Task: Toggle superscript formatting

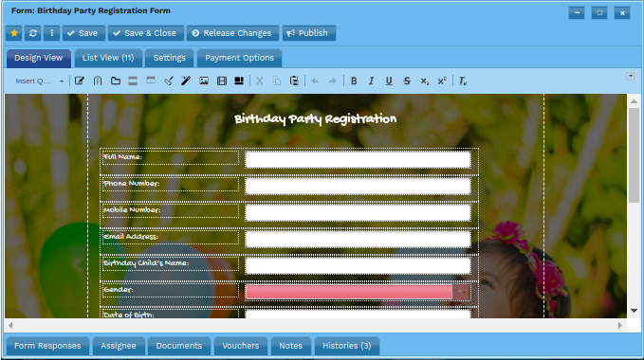Action: [x=442, y=81]
